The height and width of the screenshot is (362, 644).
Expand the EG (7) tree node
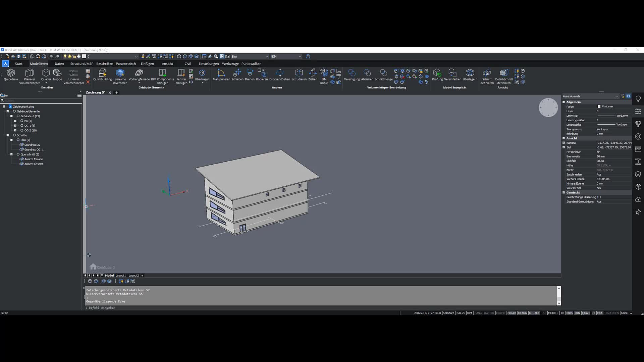pyautogui.click(x=15, y=121)
